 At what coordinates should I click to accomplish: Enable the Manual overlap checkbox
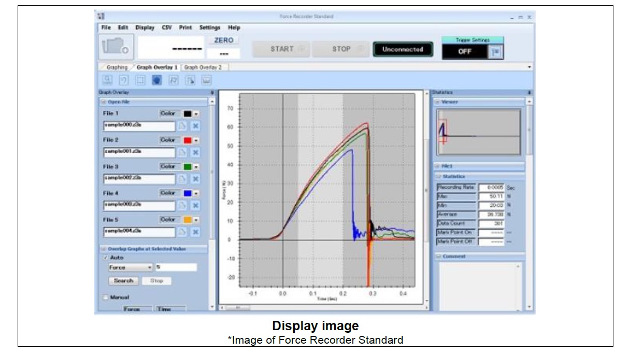point(106,298)
